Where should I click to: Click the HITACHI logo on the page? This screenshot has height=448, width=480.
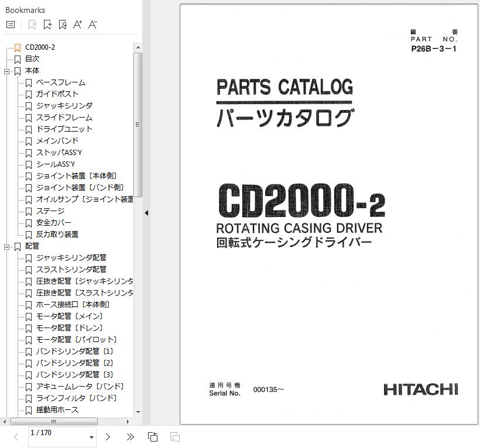(x=421, y=390)
